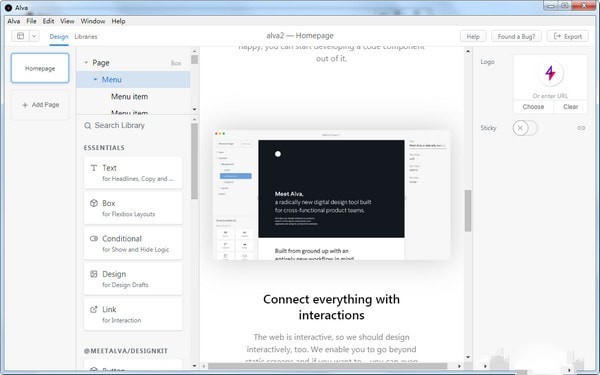Image resolution: width=600 pixels, height=375 pixels.
Task: Switch to the Libraries tab
Action: click(86, 37)
